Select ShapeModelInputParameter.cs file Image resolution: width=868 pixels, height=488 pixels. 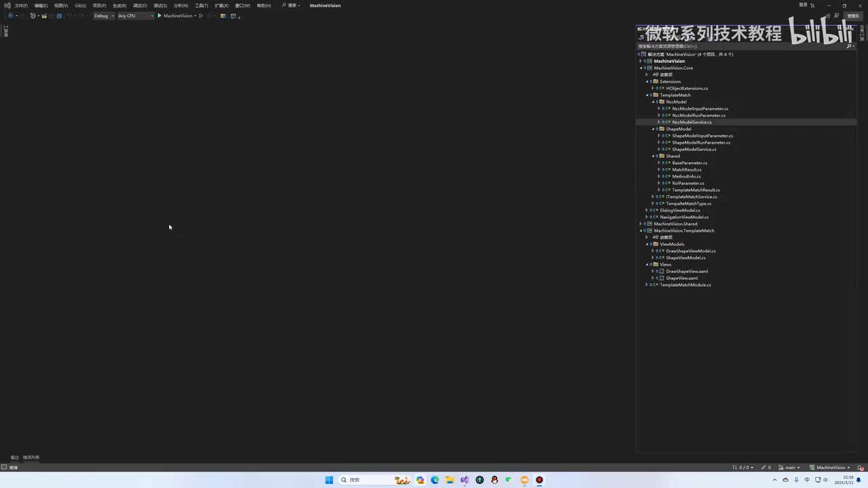coord(703,136)
